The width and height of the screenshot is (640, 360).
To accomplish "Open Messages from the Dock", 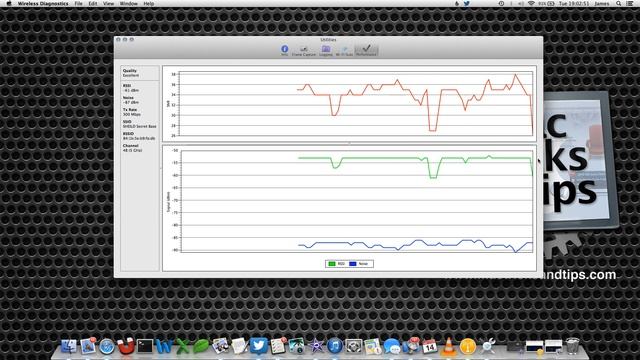I will point(392,347).
